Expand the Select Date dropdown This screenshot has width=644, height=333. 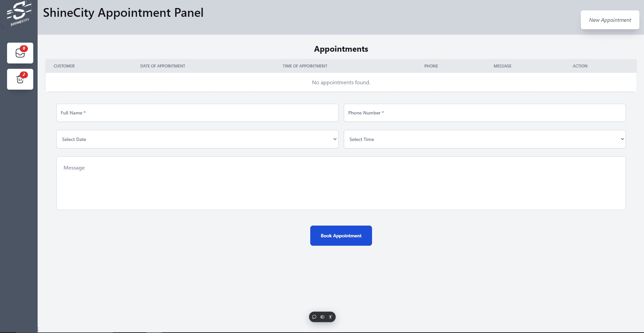point(197,139)
